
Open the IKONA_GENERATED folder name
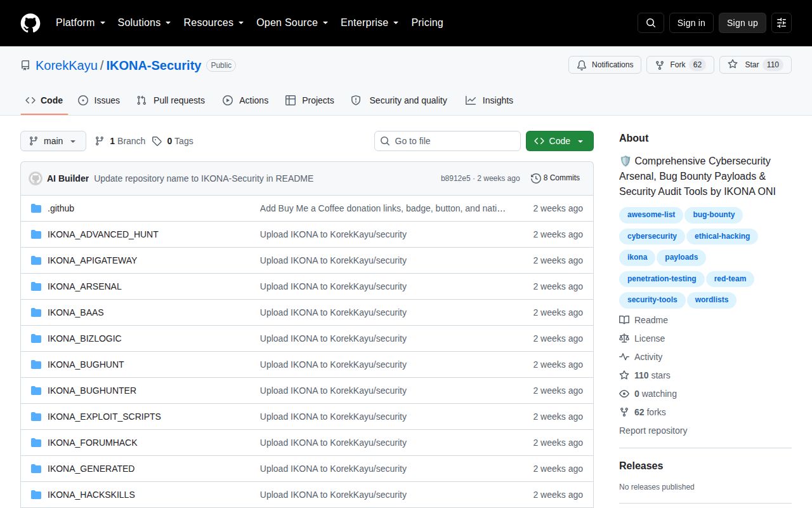coord(91,469)
